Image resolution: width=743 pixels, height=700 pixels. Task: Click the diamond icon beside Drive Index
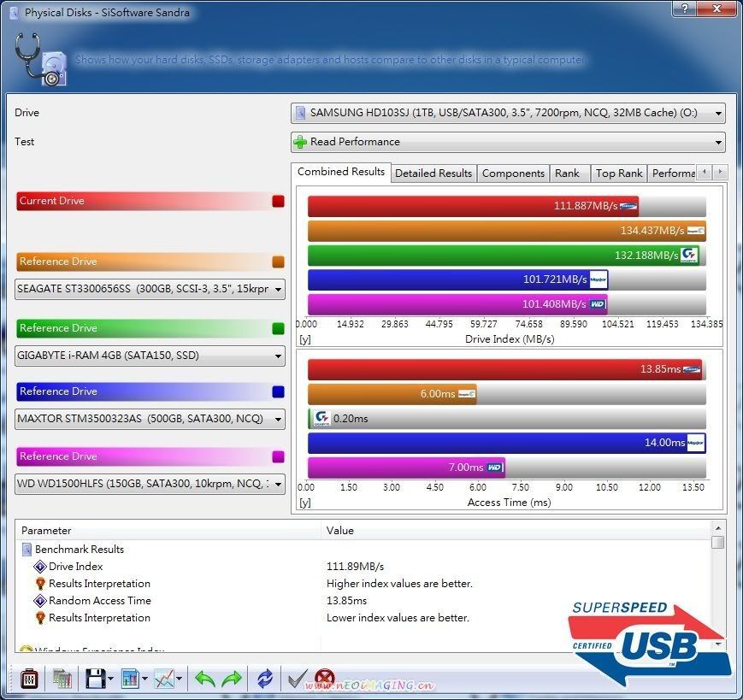pos(40,567)
